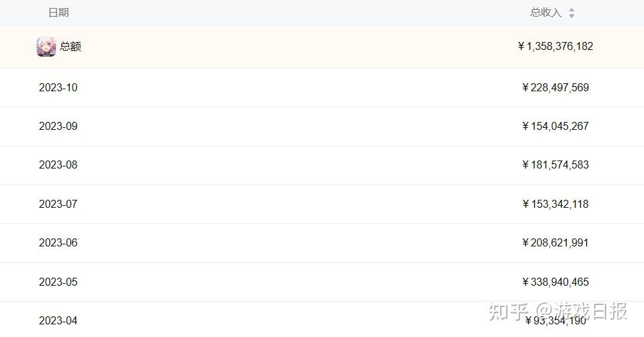
Task: Click the 2023-09 date cell
Action: click(x=58, y=126)
